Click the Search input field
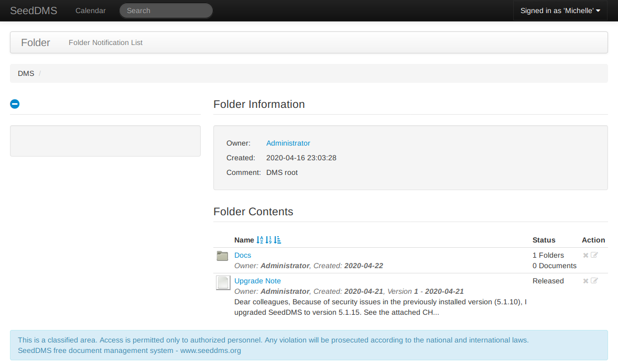The width and height of the screenshot is (618, 364). pos(166,10)
